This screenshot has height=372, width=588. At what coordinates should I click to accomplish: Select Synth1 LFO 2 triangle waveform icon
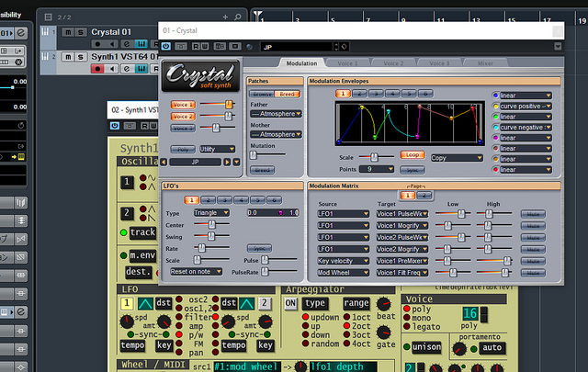click(x=247, y=303)
